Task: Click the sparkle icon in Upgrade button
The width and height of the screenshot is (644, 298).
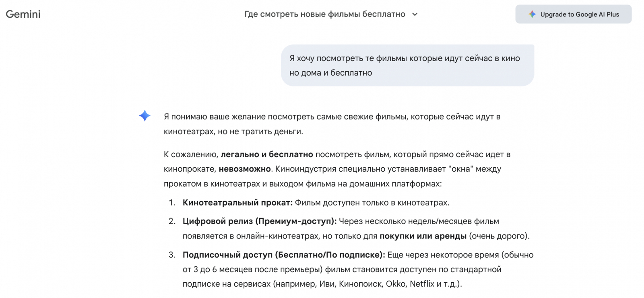Action: (532, 14)
